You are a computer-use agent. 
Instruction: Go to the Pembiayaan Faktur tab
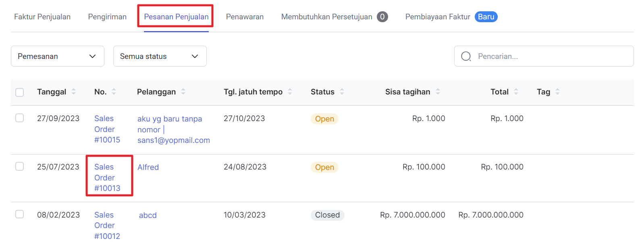tap(438, 17)
